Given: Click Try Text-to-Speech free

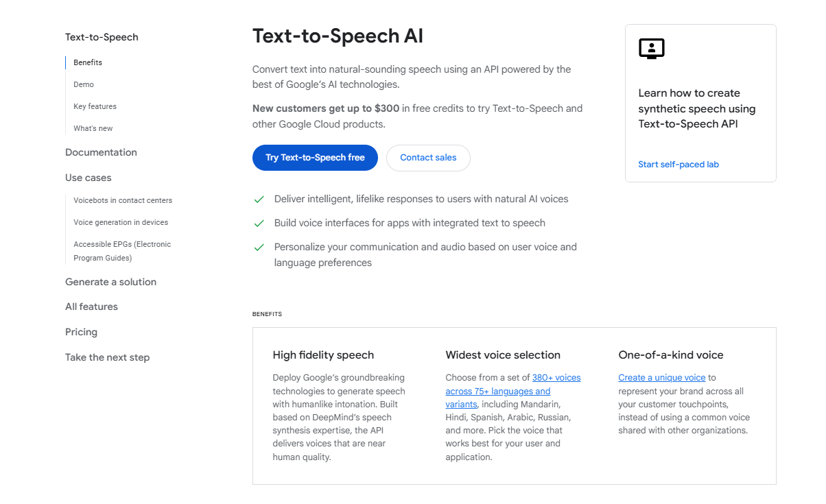Looking at the screenshot, I should [x=314, y=158].
